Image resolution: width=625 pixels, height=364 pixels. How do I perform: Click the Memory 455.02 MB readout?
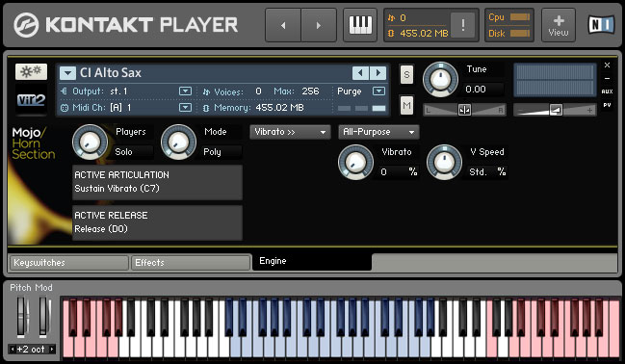(x=279, y=108)
